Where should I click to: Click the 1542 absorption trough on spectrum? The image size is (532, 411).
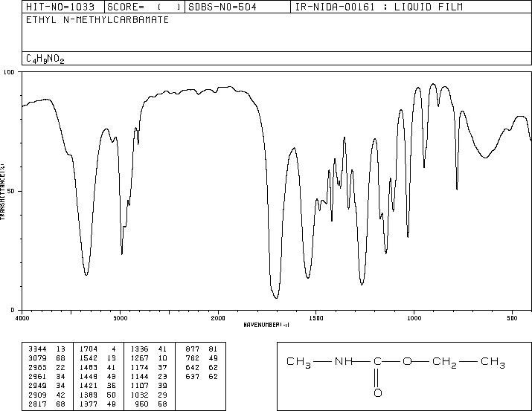click(x=308, y=277)
